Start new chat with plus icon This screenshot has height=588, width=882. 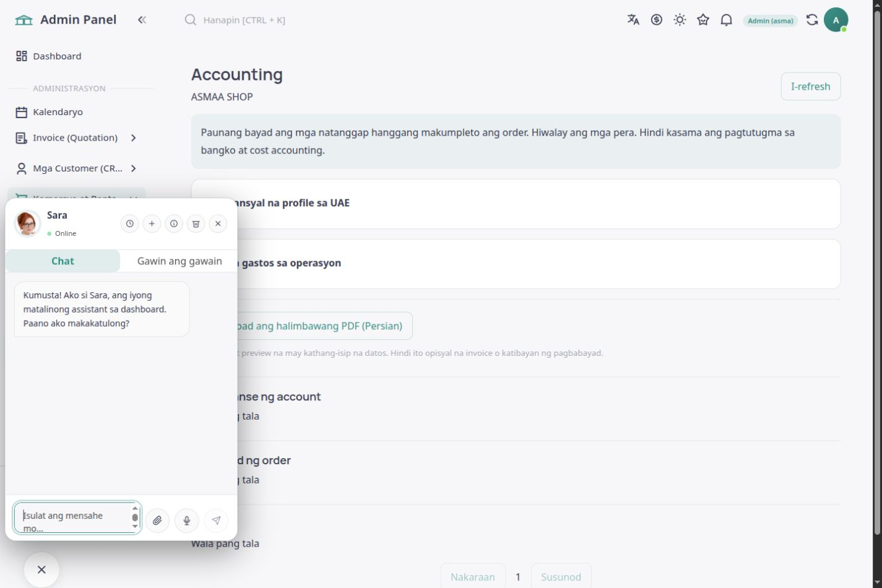click(x=152, y=223)
